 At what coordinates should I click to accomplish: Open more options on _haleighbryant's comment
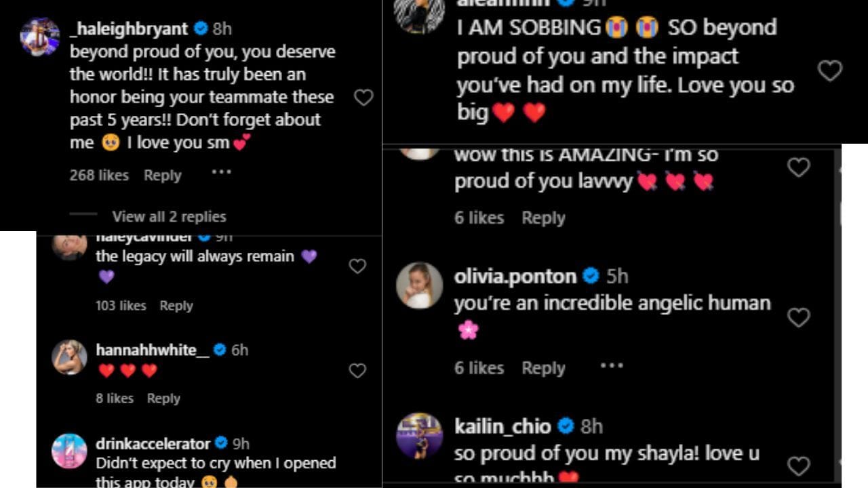tap(222, 172)
